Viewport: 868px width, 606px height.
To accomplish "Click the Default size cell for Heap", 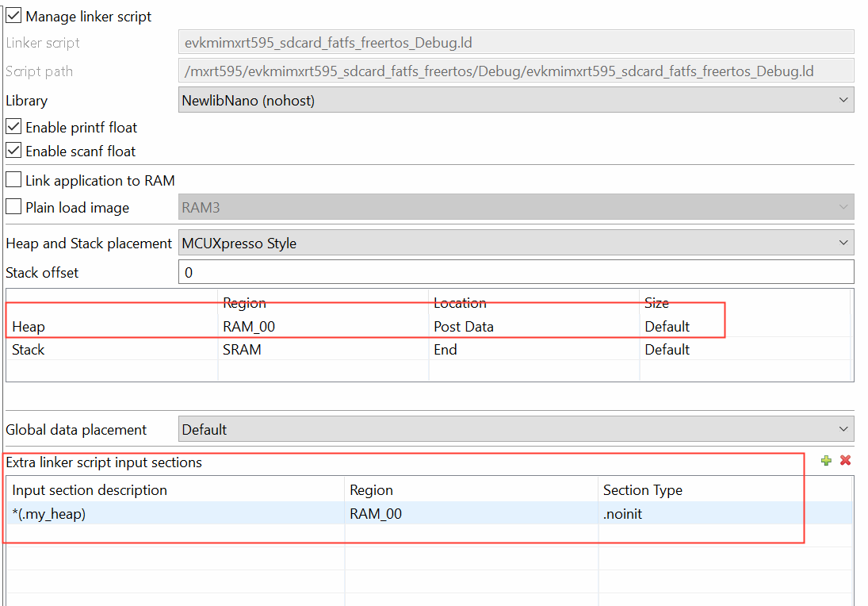I will (682, 326).
